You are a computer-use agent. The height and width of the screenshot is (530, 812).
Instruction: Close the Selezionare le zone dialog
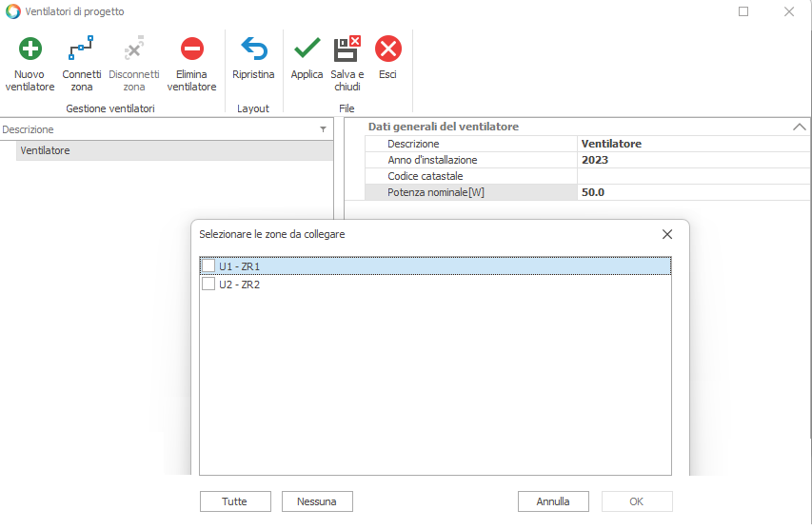666,234
